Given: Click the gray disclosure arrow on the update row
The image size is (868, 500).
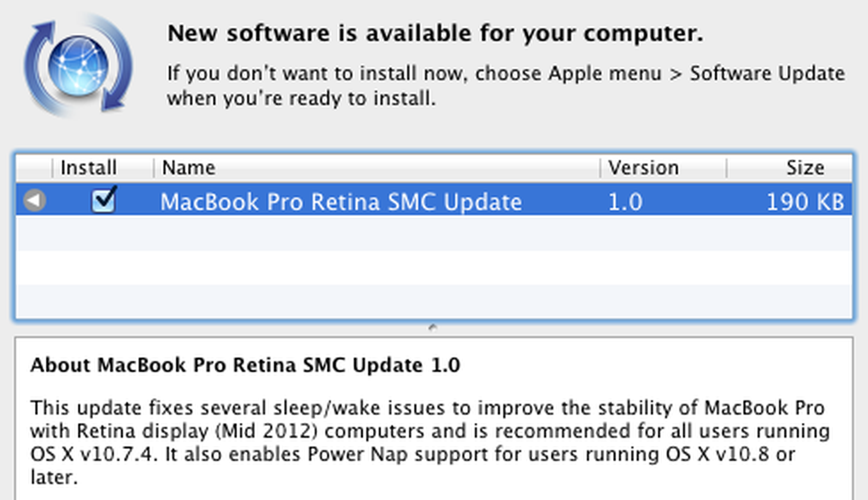Looking at the screenshot, I should tap(34, 201).
